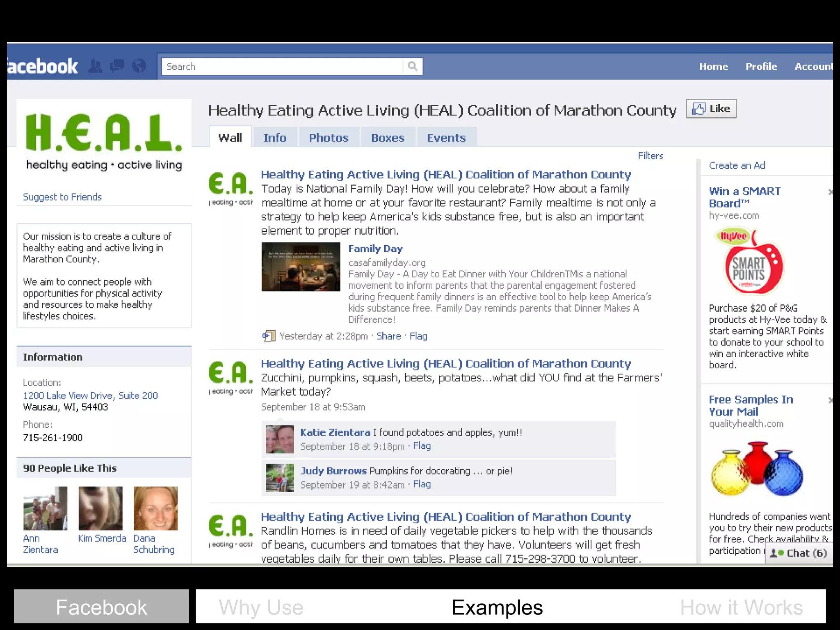Click the phone number 715-261-1900
Viewport: 840px width, 630px height.
53,438
